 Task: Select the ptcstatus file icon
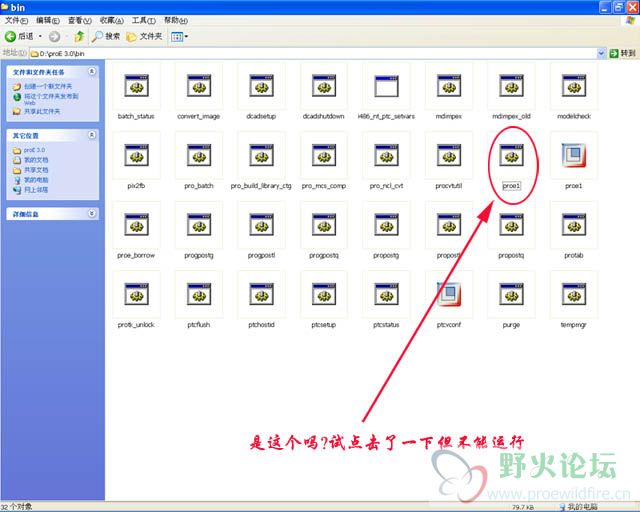(386, 294)
